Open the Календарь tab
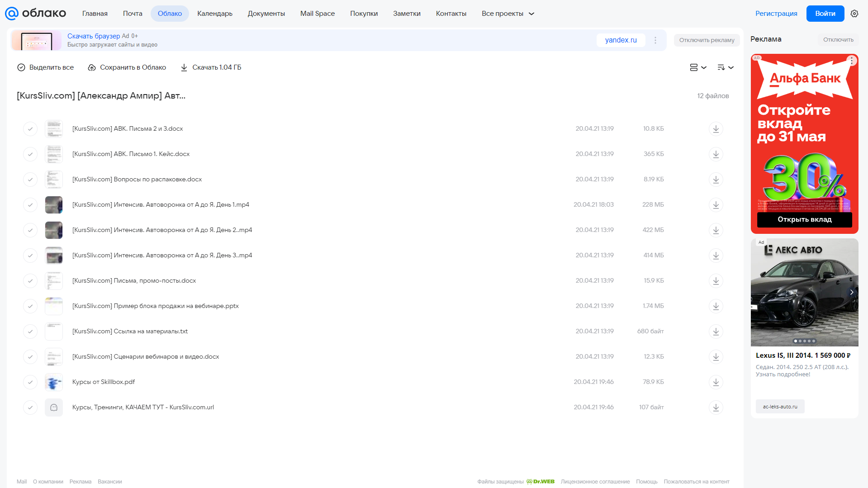 (x=215, y=14)
